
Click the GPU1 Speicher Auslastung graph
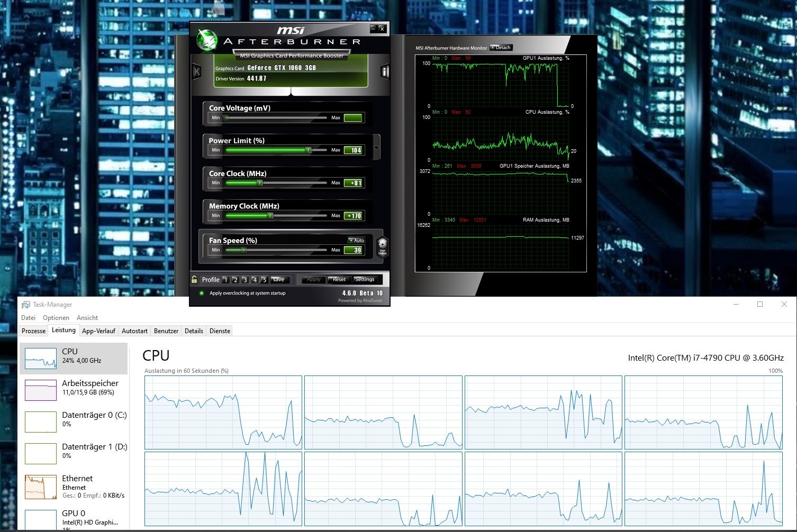point(501,192)
